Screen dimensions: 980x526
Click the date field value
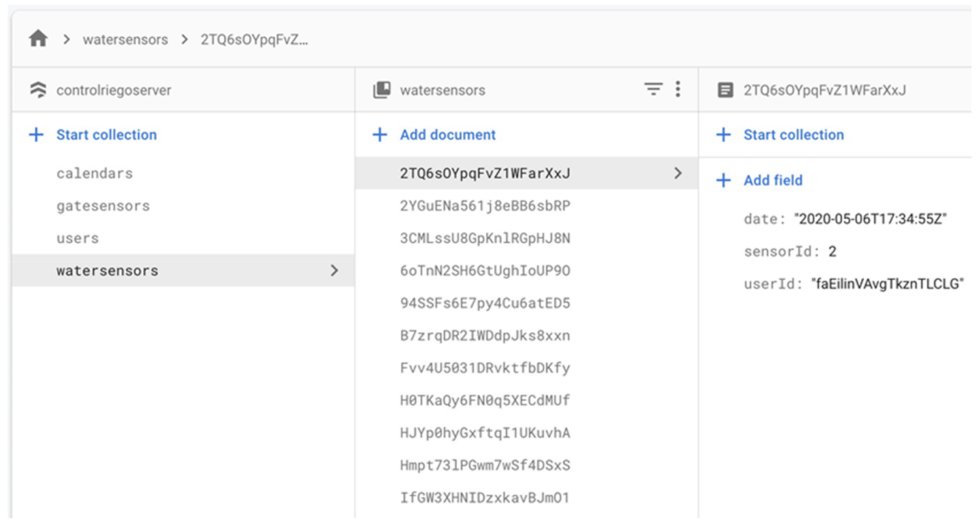870,219
